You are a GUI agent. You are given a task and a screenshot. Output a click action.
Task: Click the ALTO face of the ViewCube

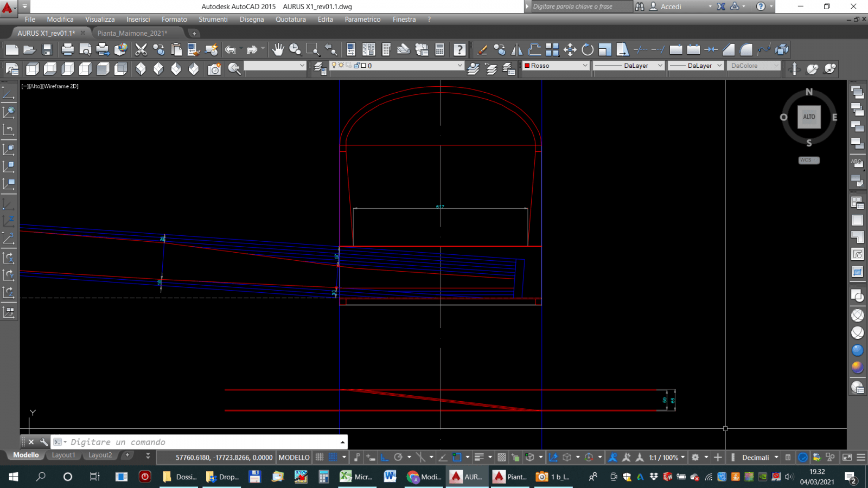pyautogui.click(x=809, y=117)
